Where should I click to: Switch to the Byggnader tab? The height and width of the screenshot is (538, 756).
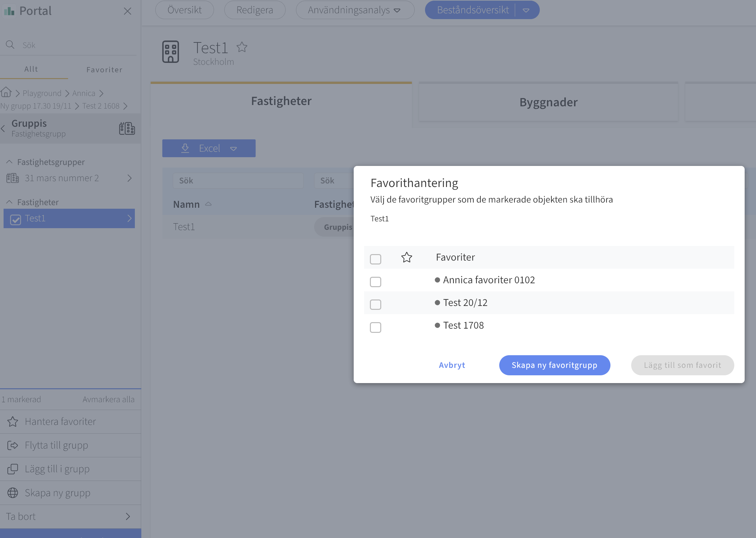pos(548,102)
